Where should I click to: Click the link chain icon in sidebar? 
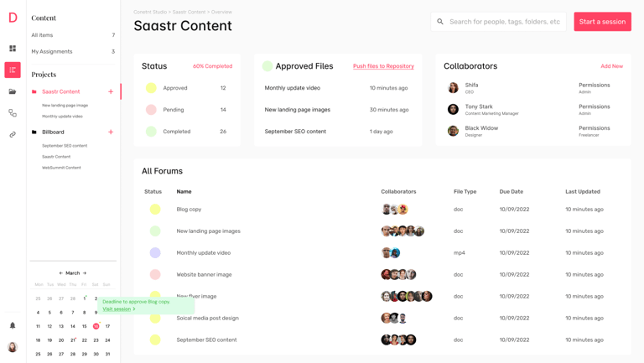[x=13, y=134]
